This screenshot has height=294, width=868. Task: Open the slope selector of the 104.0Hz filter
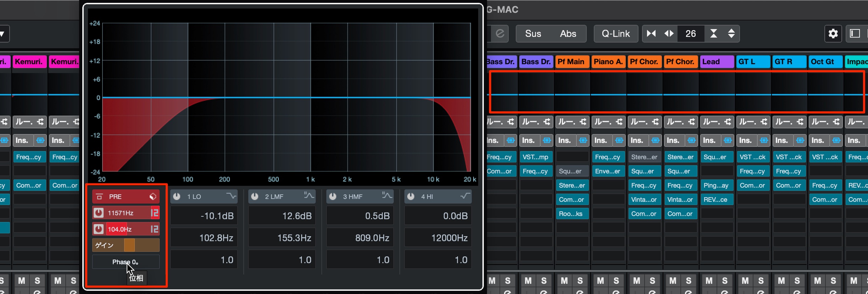tap(155, 229)
